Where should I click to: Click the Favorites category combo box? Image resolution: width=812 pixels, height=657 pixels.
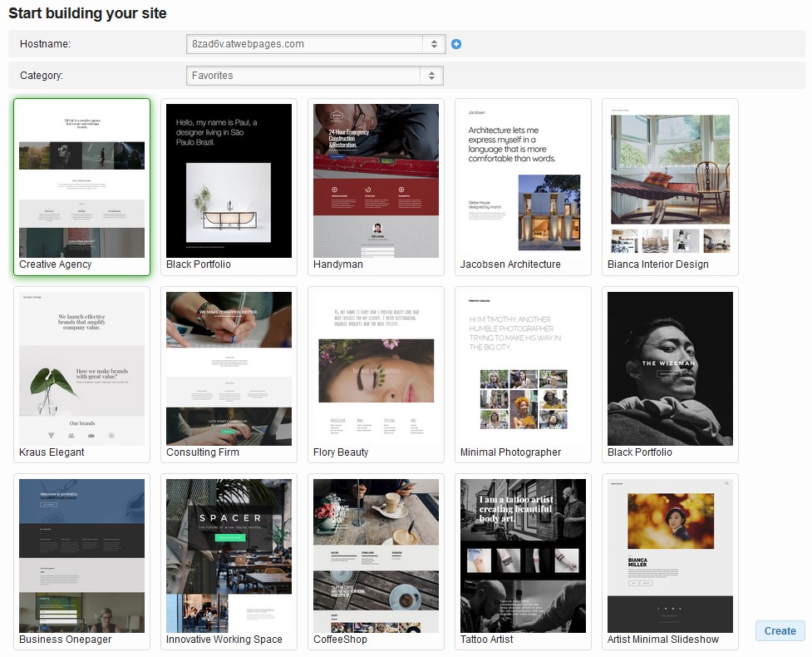click(304, 76)
